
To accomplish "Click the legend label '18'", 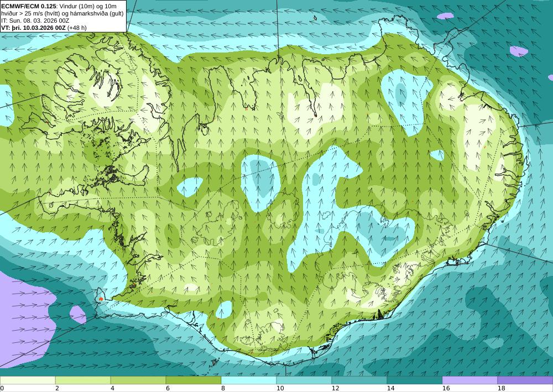I will [x=501, y=389].
